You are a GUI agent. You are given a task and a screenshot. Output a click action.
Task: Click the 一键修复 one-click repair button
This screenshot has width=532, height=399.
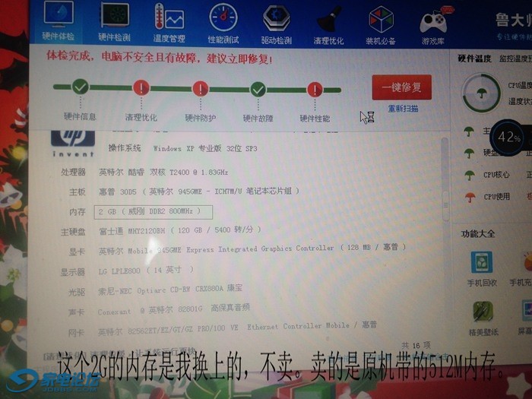(402, 87)
